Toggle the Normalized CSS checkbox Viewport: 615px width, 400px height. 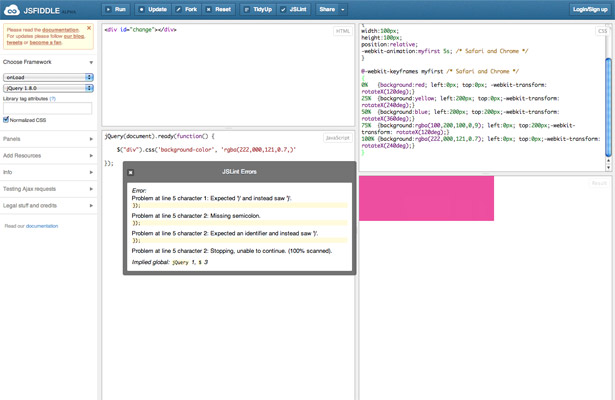(x=6, y=120)
